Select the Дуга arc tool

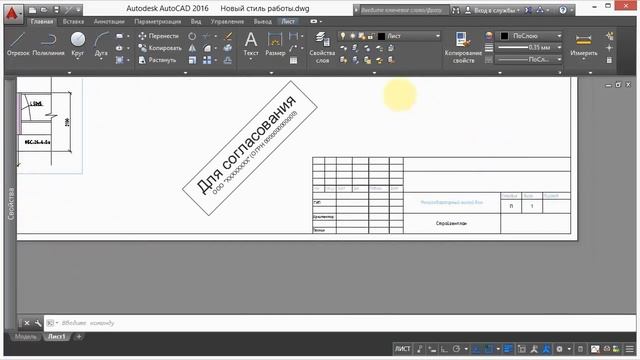[101, 44]
